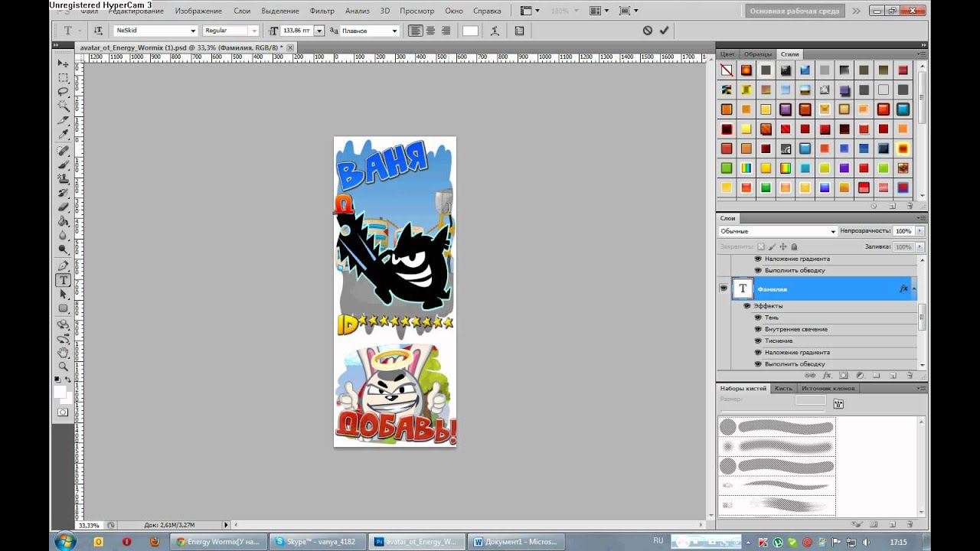Toggle lock transparent pixels
This screenshot has height=551, width=980.
click(760, 246)
